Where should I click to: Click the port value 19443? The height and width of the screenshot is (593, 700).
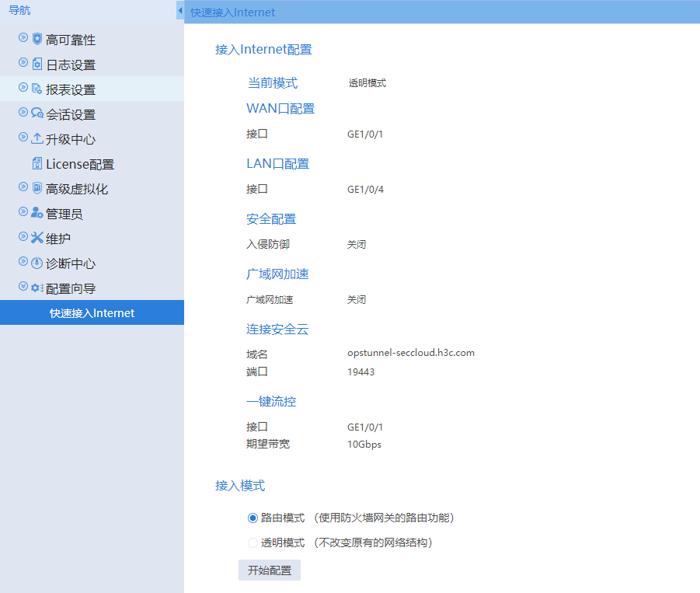pyautogui.click(x=361, y=372)
